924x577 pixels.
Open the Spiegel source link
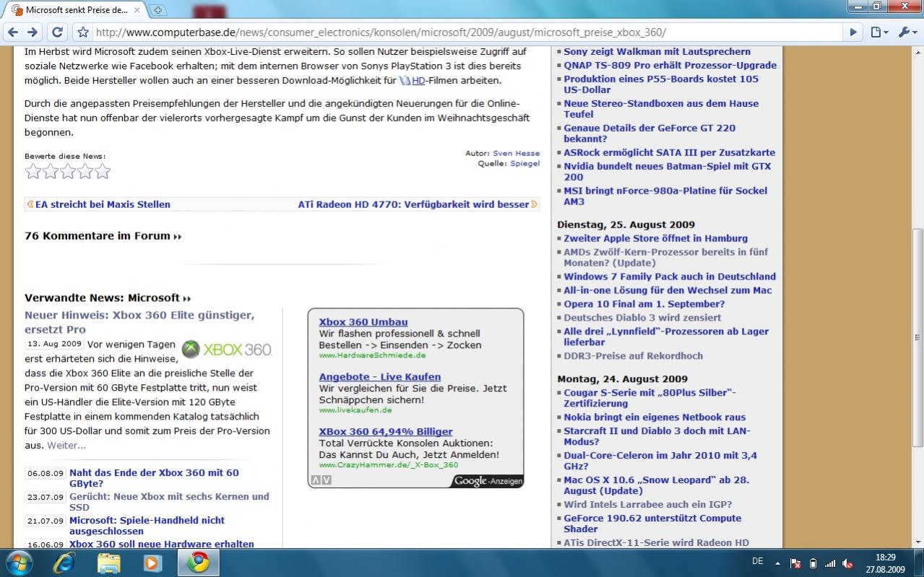(x=524, y=163)
